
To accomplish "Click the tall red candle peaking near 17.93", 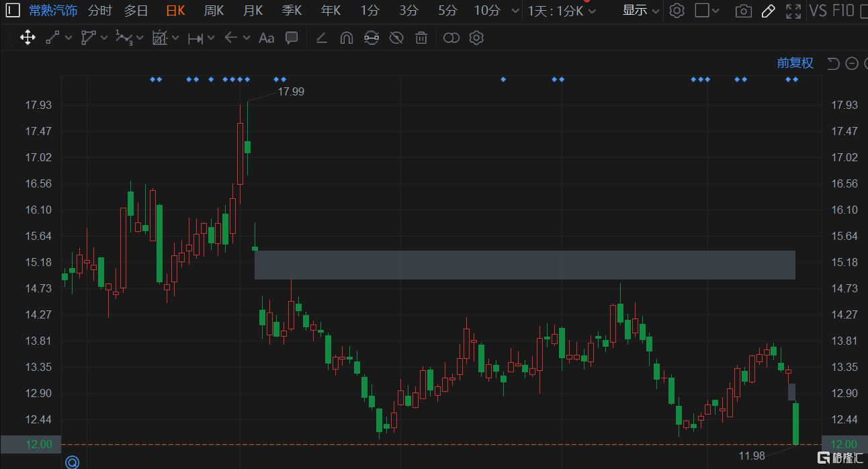I will tap(240, 153).
